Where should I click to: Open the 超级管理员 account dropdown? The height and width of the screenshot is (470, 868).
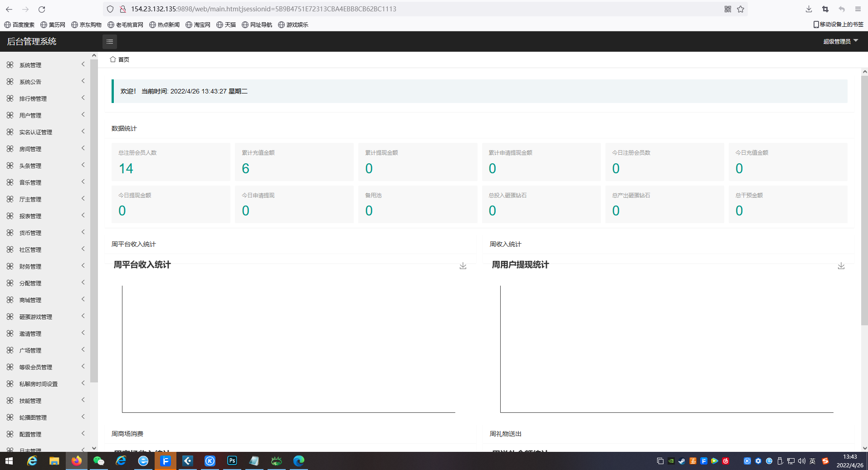point(840,41)
